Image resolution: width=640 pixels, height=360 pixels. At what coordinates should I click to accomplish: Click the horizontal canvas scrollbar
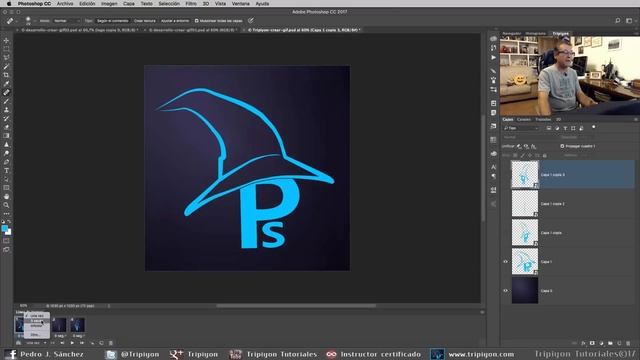tap(296, 305)
